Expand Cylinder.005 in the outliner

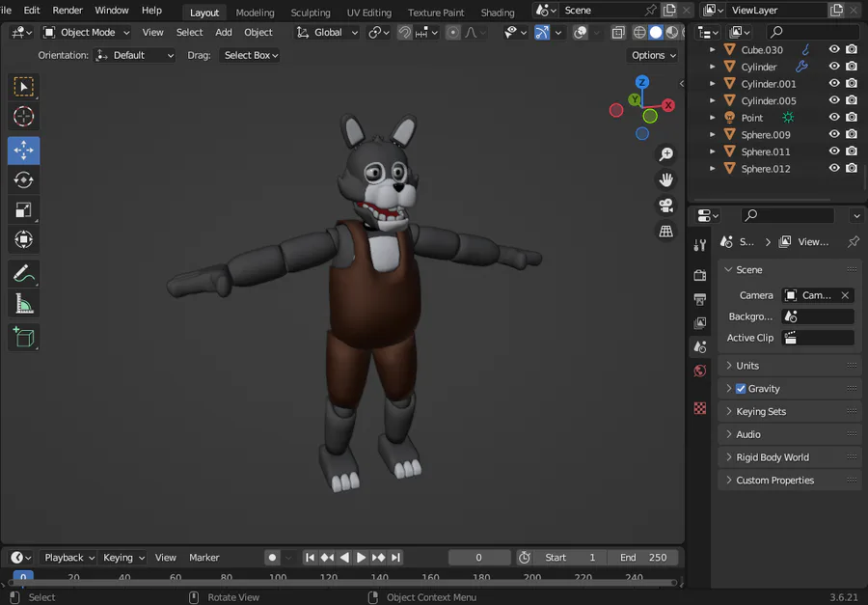(713, 100)
